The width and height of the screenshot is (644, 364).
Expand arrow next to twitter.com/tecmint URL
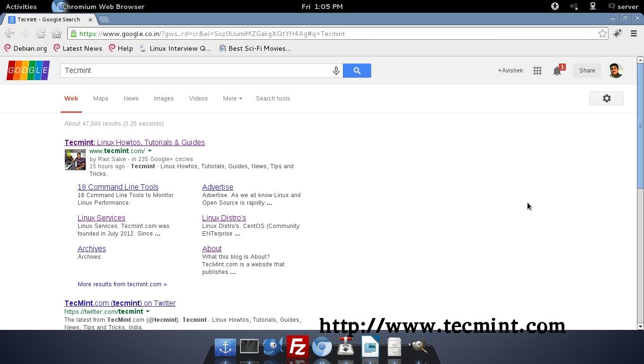click(x=148, y=312)
